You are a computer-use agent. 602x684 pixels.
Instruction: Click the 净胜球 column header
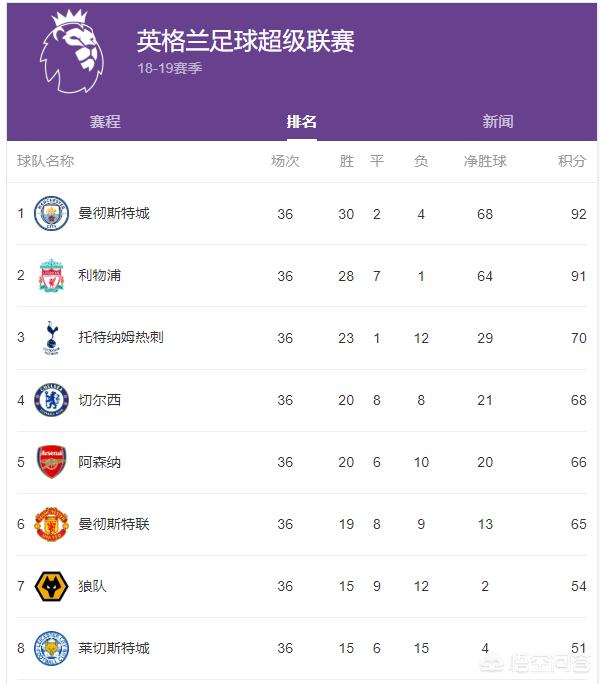click(x=485, y=161)
